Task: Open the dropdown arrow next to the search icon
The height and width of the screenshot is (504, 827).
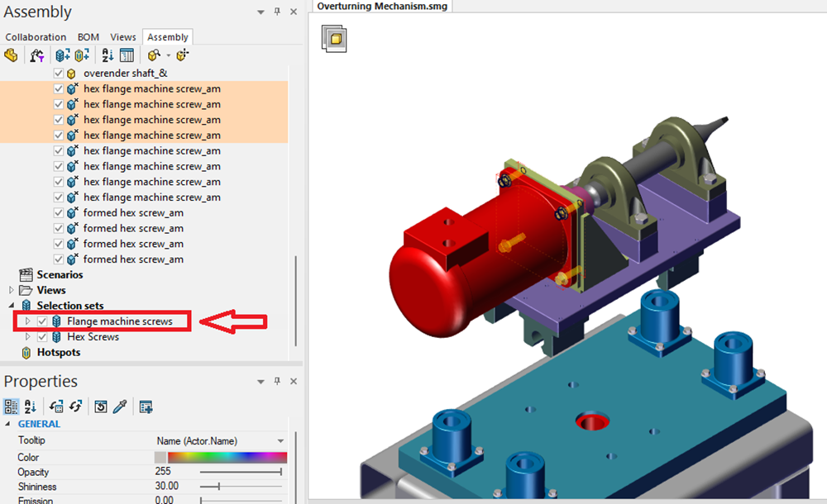Action: tap(168, 55)
